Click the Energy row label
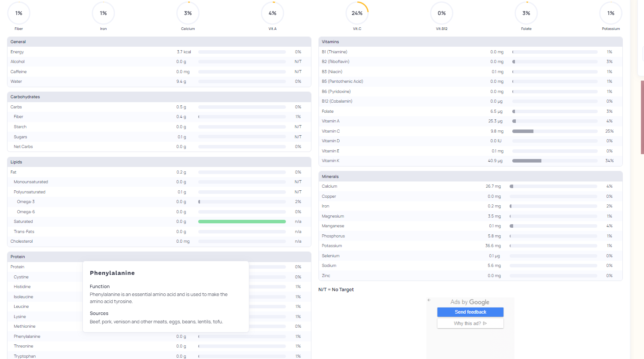This screenshot has height=359, width=644. tap(17, 52)
